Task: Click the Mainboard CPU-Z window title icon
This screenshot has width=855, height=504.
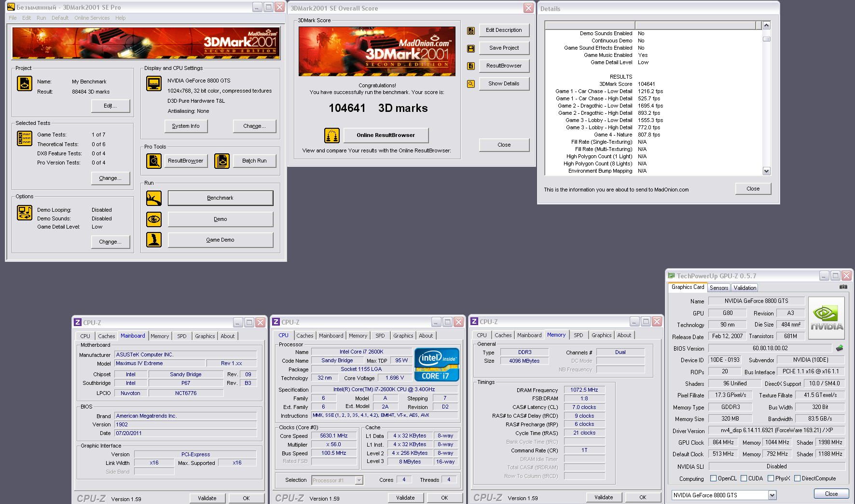Action: pyautogui.click(x=78, y=323)
